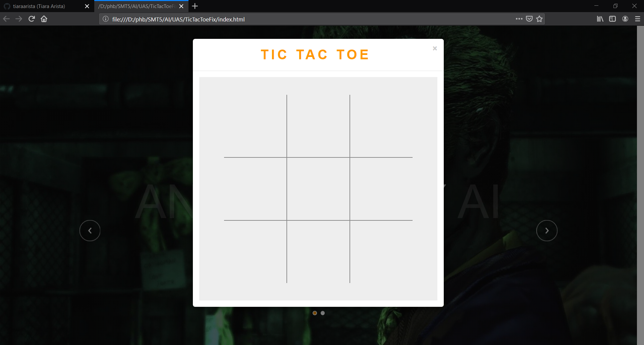The width and height of the screenshot is (644, 345).
Task: Open the page actions ellipsis menu
Action: pyautogui.click(x=519, y=19)
